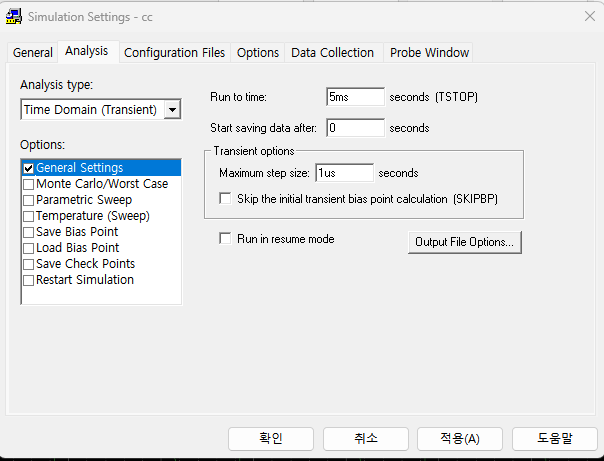604x461 pixels.
Task: Check the Parametric Sweep option
Action: coord(29,200)
